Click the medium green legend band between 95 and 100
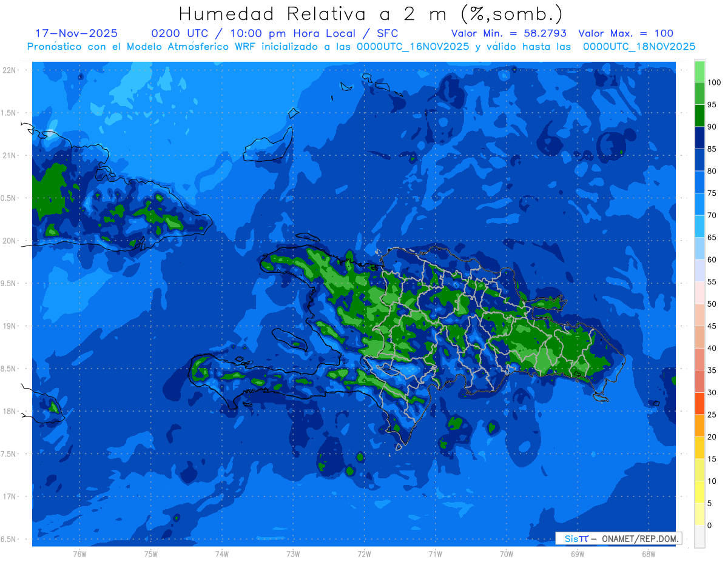This screenshot has width=728, height=562. pyautogui.click(x=699, y=93)
